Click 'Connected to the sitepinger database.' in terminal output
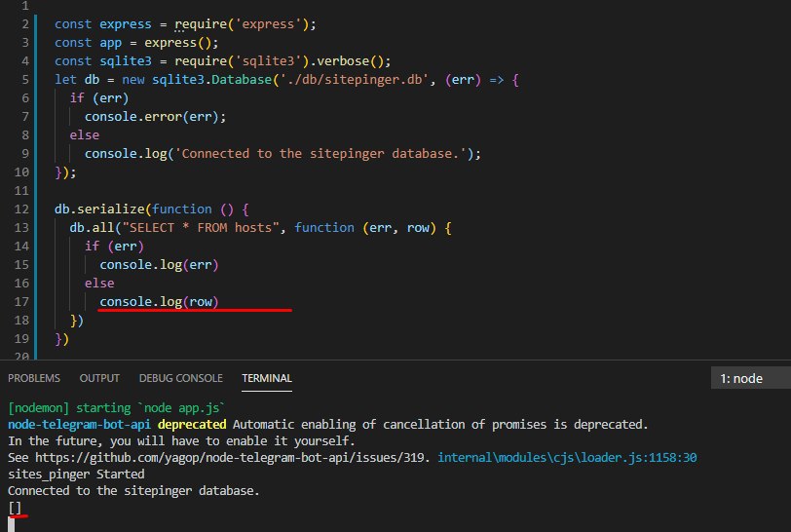 tap(133, 491)
